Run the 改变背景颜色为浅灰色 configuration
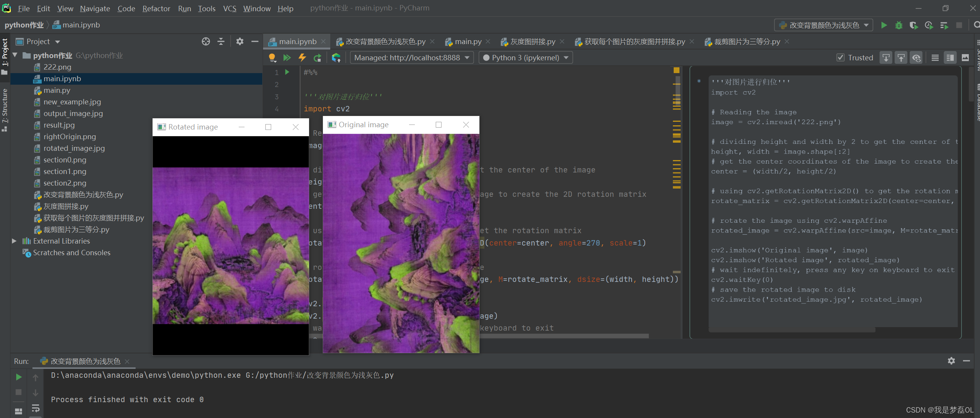980x418 pixels. [884, 25]
